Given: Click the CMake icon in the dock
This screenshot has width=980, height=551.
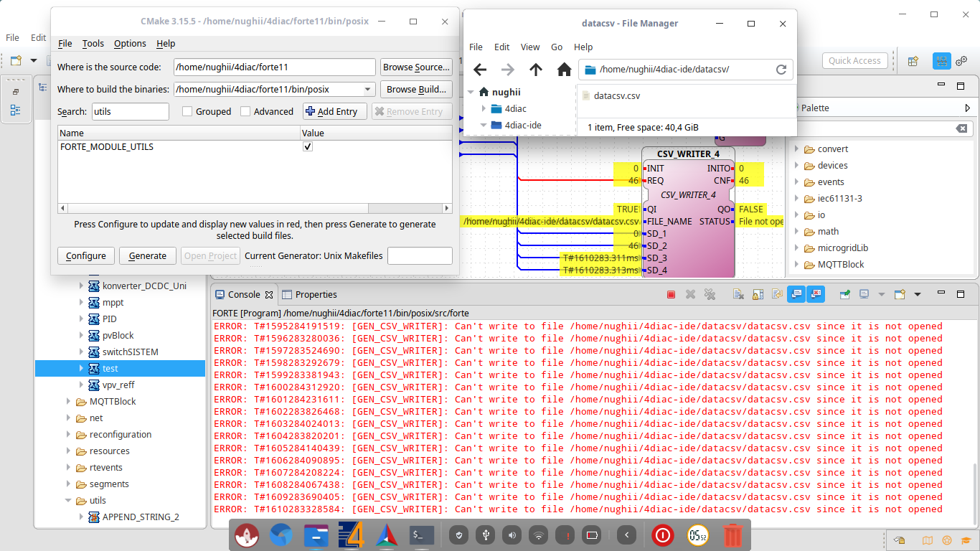Looking at the screenshot, I should coord(387,534).
